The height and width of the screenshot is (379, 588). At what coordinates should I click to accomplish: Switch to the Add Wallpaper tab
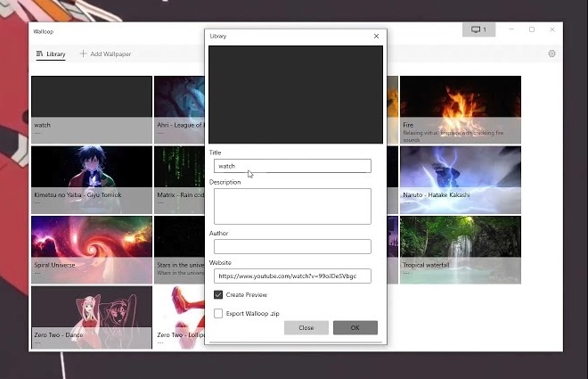coord(105,54)
